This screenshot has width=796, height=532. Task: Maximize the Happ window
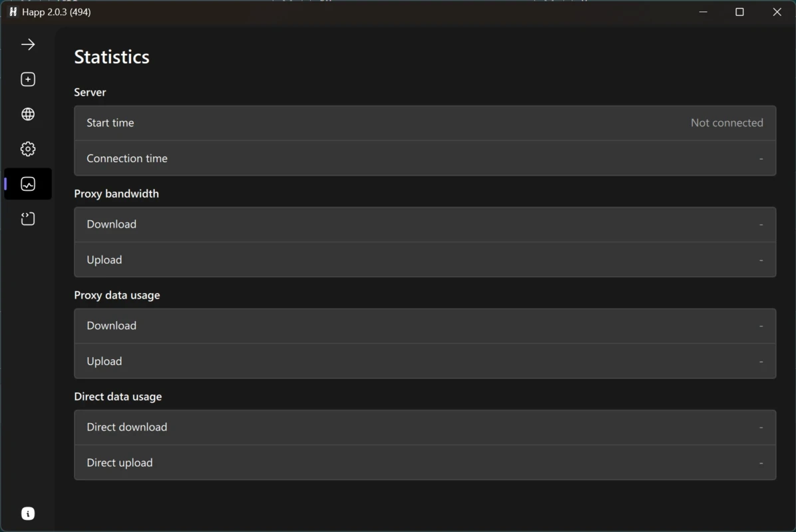pyautogui.click(x=739, y=12)
